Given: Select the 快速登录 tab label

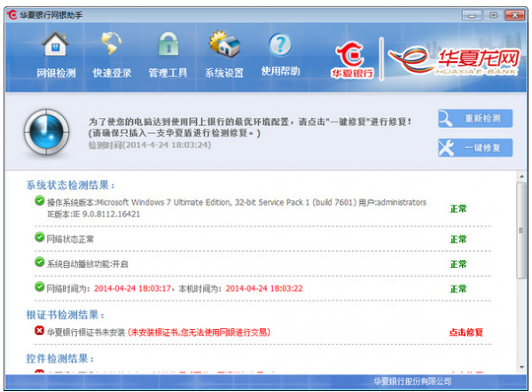Looking at the screenshot, I should pos(112,73).
